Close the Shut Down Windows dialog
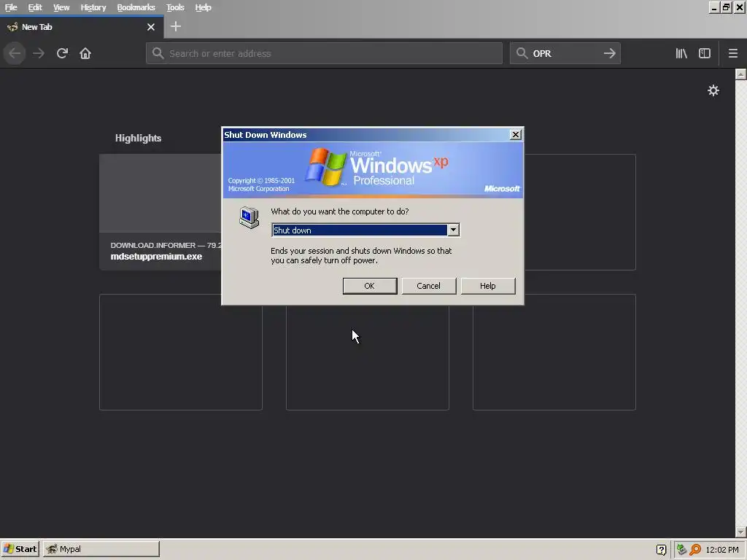Image resolution: width=747 pixels, height=560 pixels. pyautogui.click(x=516, y=135)
